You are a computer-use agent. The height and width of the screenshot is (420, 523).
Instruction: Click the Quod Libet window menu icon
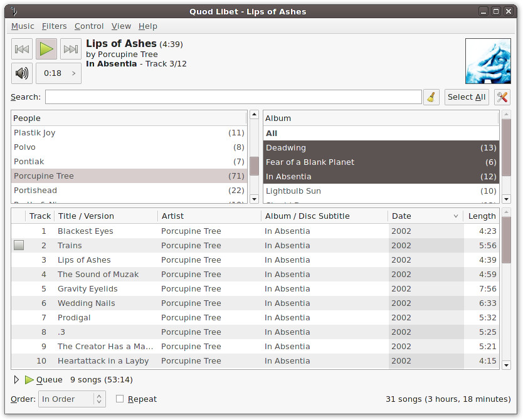14,12
